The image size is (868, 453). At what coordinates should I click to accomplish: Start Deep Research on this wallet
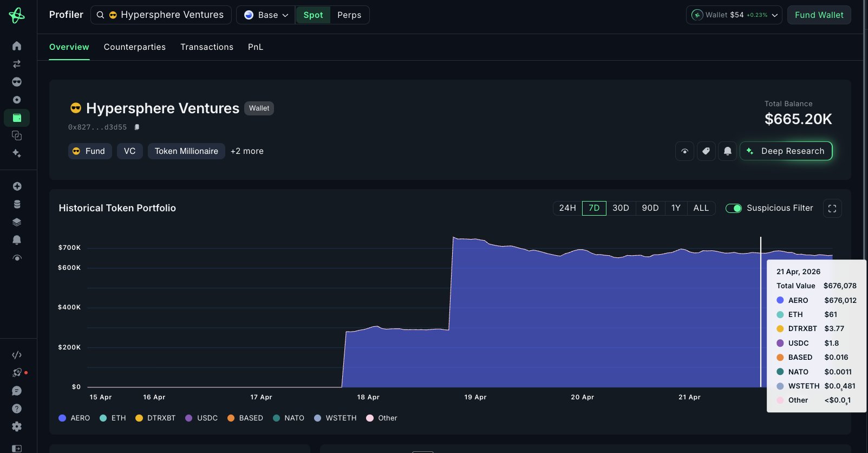coord(786,151)
